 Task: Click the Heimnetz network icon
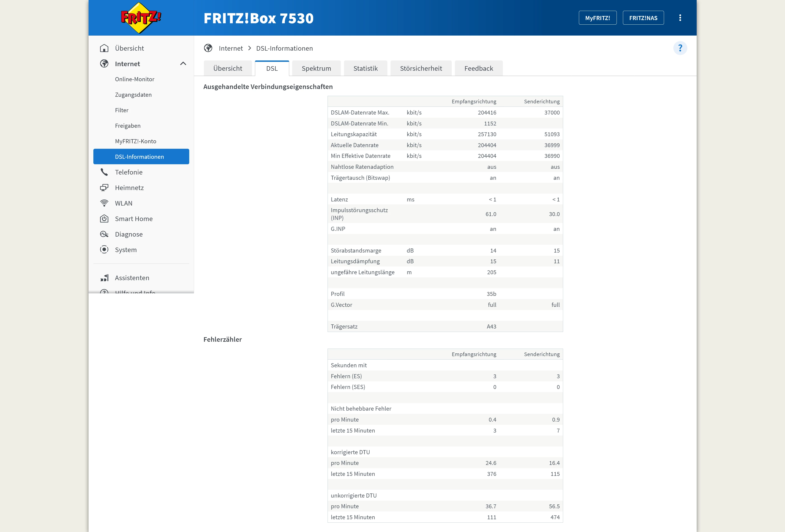(x=104, y=188)
